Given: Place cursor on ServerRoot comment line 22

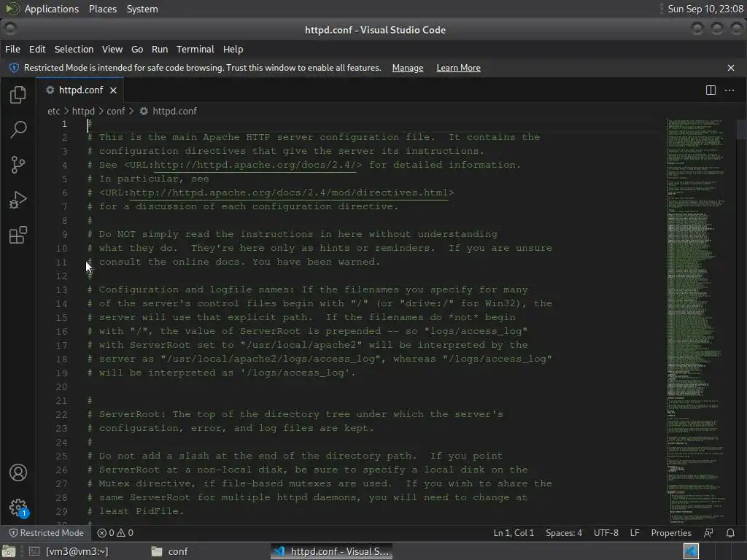Looking at the screenshot, I should [x=295, y=414].
